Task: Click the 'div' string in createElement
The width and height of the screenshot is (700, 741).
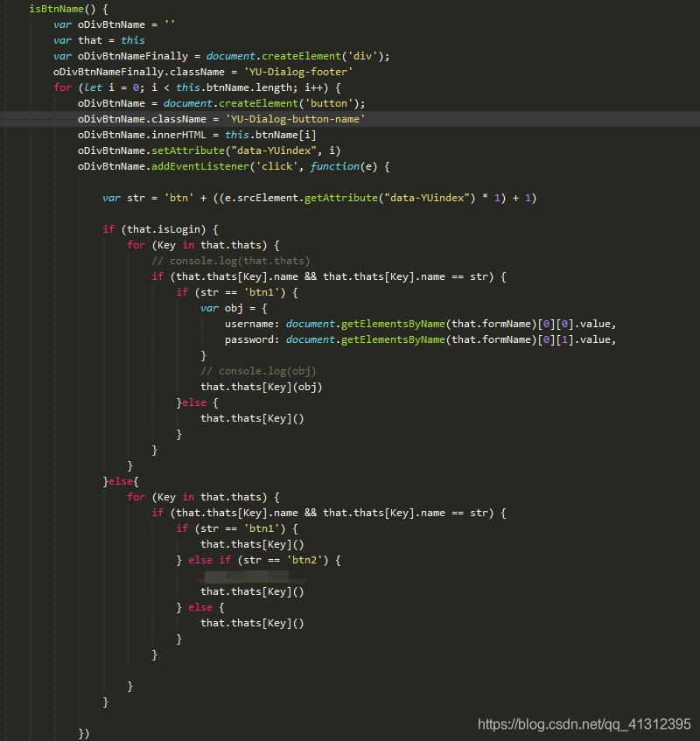Action: [362, 56]
